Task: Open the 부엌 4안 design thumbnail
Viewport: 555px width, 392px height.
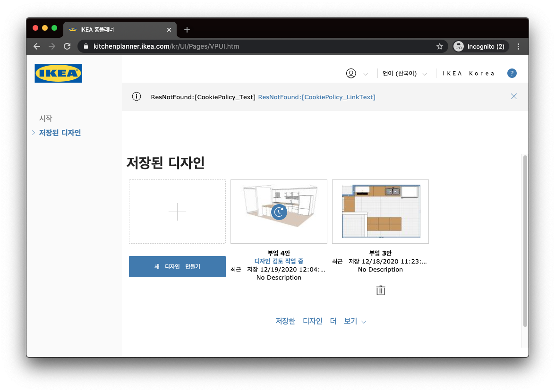Action: pyautogui.click(x=279, y=212)
